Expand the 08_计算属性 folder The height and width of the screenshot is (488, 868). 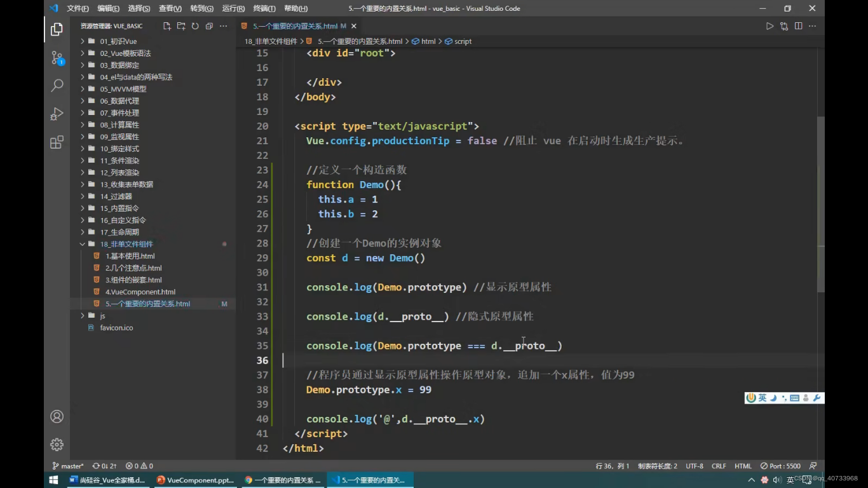pos(153,125)
